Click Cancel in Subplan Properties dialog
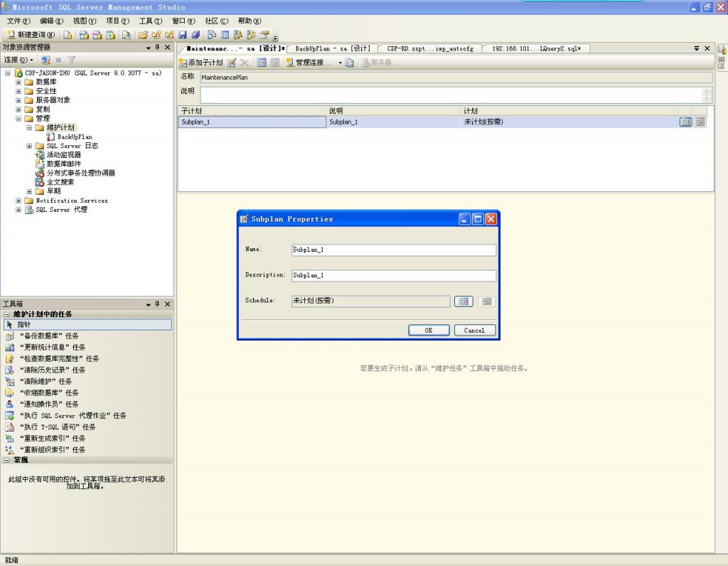Image resolution: width=728 pixels, height=566 pixels. [473, 330]
